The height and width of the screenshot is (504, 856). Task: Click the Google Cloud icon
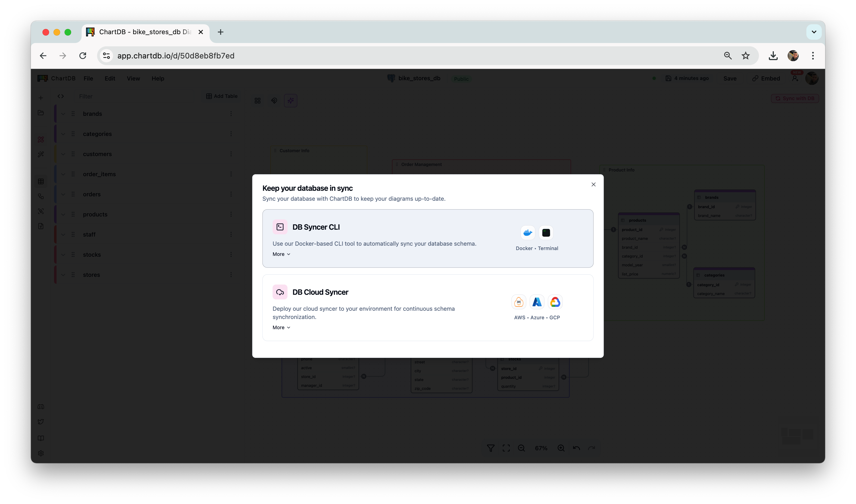pyautogui.click(x=555, y=302)
